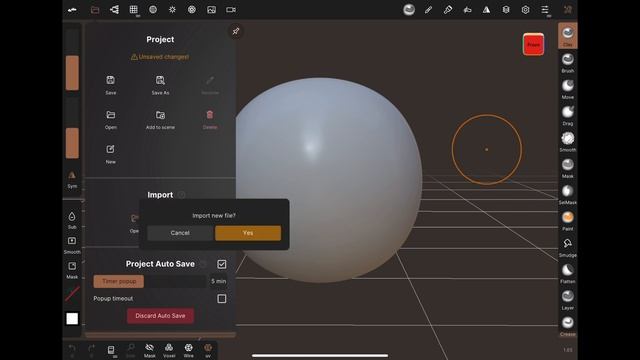Screen dimensions: 640x360
Task: Open the Camera menu in top bar
Action: pos(231,9)
